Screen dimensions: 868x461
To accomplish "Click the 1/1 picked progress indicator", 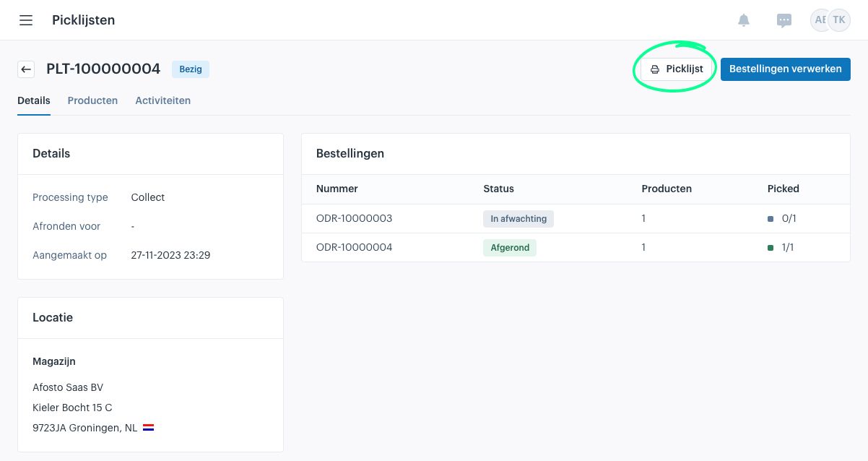I will point(781,247).
